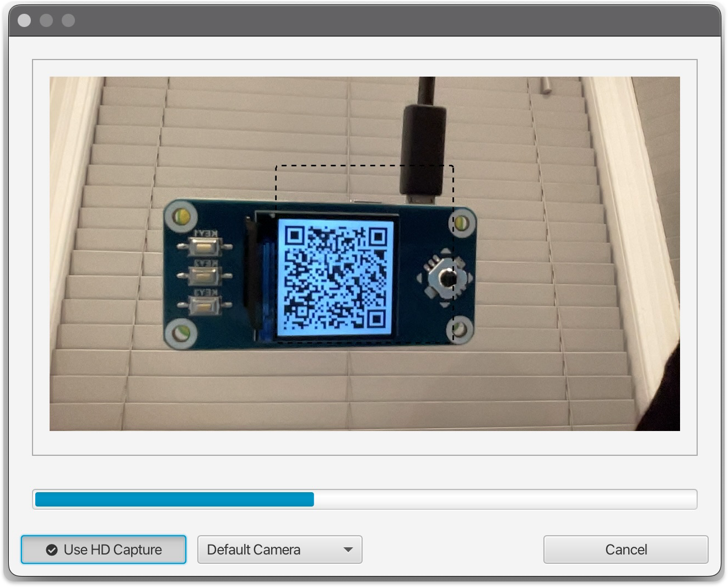Click the leftmost gray window close button

tap(24, 20)
